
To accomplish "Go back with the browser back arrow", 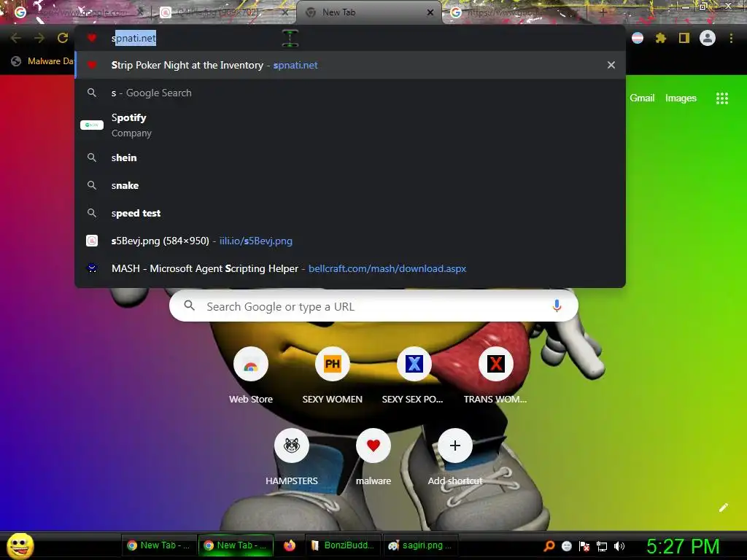I will coord(16,38).
